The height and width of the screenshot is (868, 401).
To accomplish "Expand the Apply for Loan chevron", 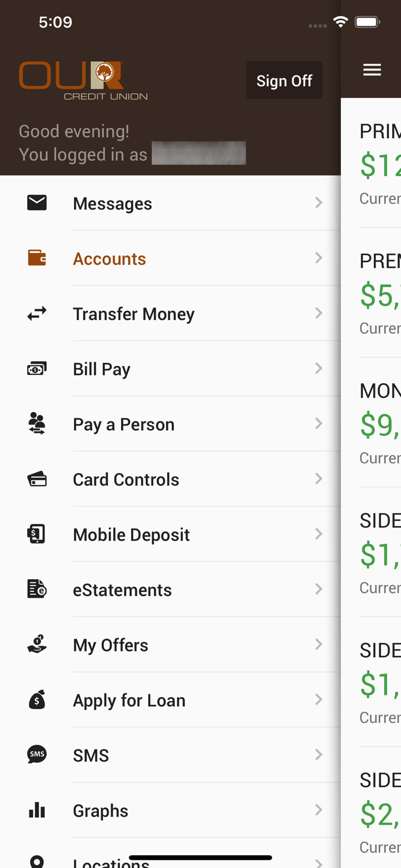I will click(x=319, y=700).
